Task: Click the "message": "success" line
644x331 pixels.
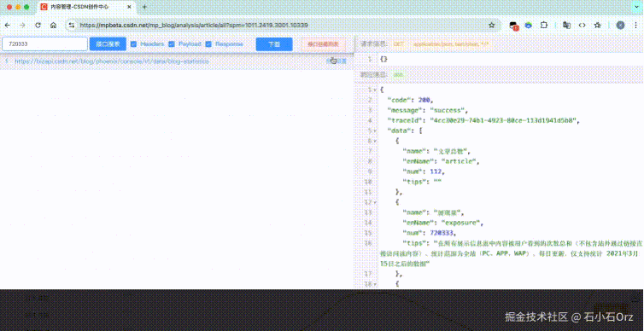Action: pyautogui.click(x=429, y=110)
